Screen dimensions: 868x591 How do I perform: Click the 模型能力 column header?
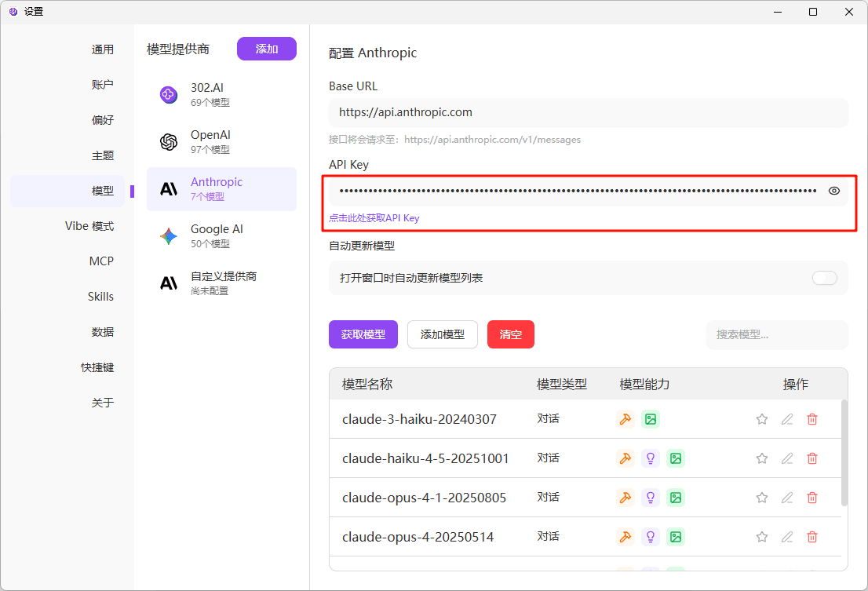click(x=644, y=384)
